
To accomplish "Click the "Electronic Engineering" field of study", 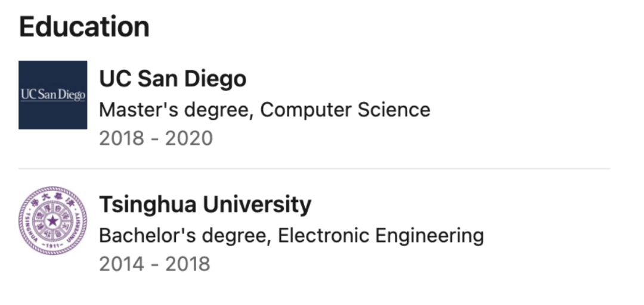I will pos(380,236).
